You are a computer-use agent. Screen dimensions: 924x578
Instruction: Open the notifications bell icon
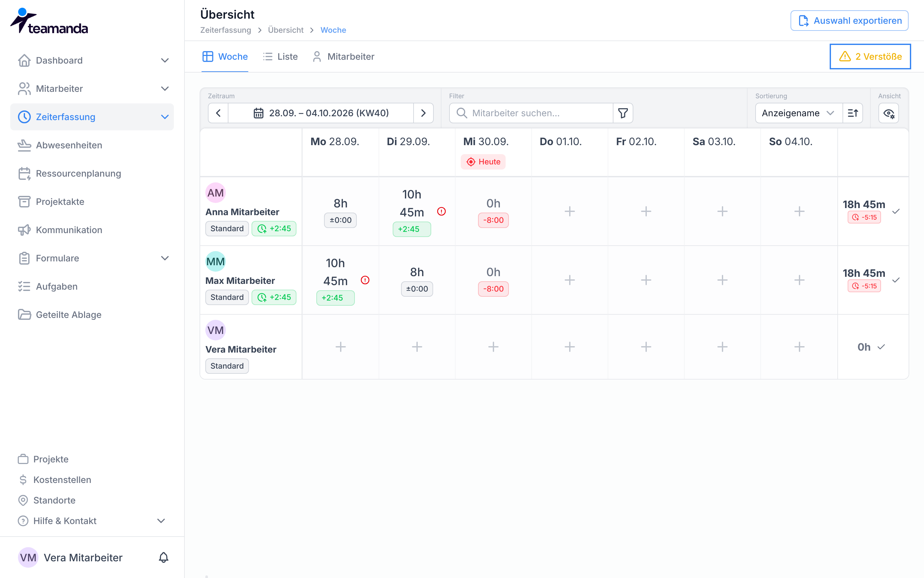(163, 557)
